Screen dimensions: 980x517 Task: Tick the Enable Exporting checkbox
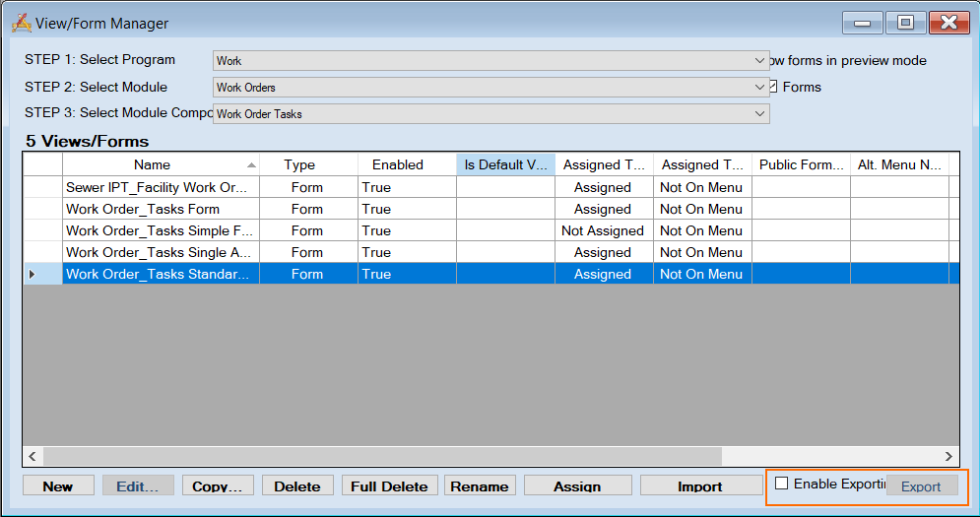781,484
